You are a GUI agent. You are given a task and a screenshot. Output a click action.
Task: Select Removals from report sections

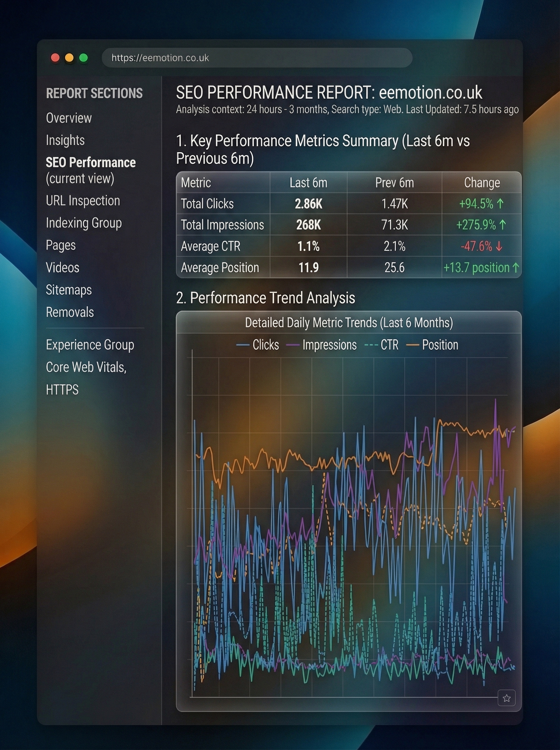tap(70, 312)
